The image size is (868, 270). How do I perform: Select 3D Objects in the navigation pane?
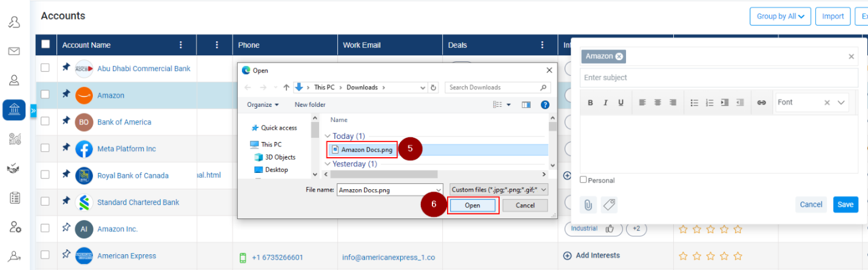(275, 157)
